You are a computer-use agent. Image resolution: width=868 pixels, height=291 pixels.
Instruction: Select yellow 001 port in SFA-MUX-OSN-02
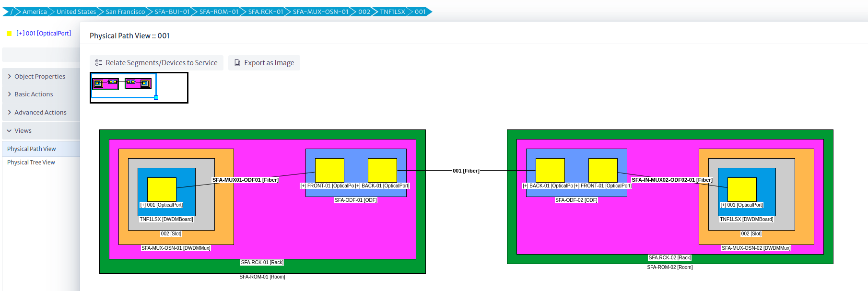(742, 189)
